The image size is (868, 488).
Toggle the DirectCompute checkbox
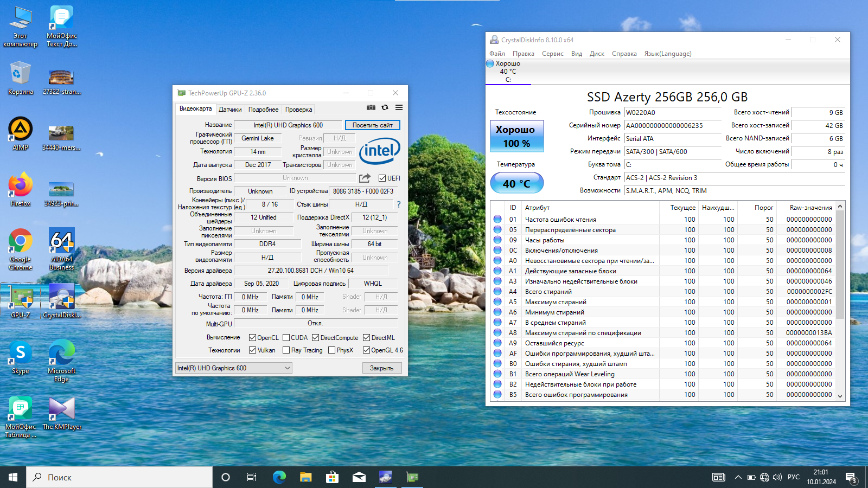click(x=315, y=337)
